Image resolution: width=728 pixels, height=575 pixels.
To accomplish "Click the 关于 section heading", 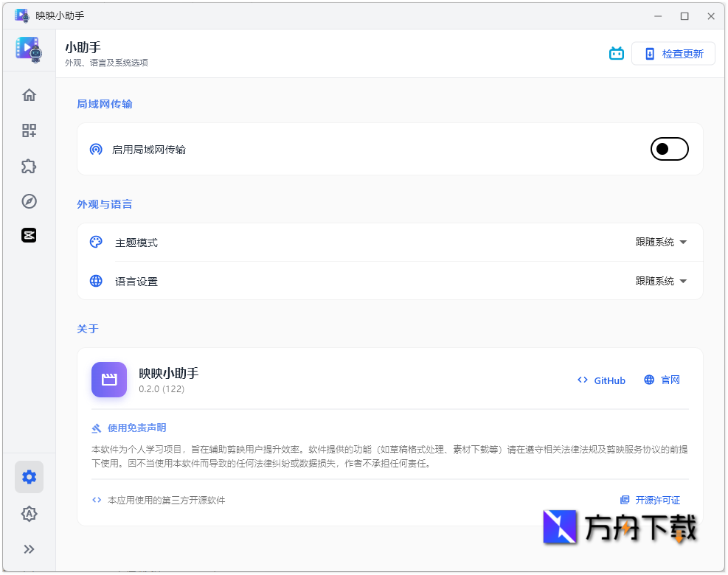I will point(88,329).
